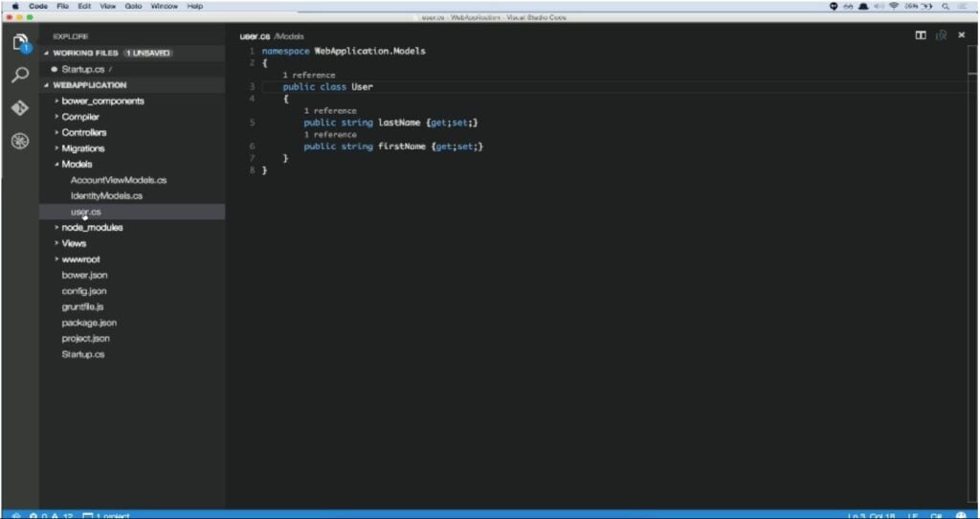Screen dimensions: 980x519
Task: Open Spotlight search in macOS menu bar
Action: click(x=947, y=6)
